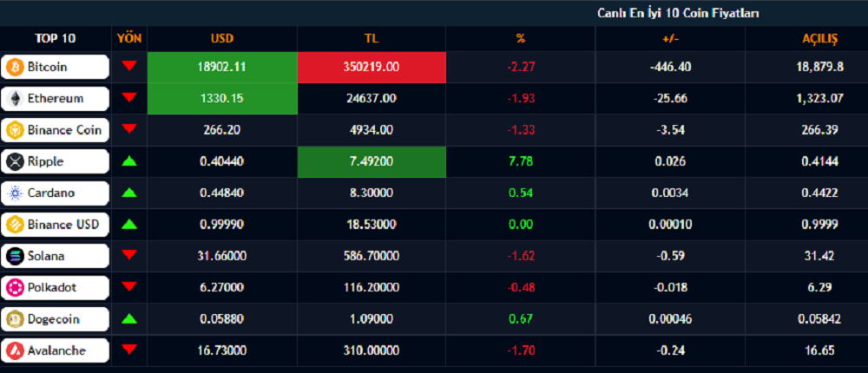Click the USD column header
The width and height of the screenshot is (868, 373).
(x=222, y=39)
